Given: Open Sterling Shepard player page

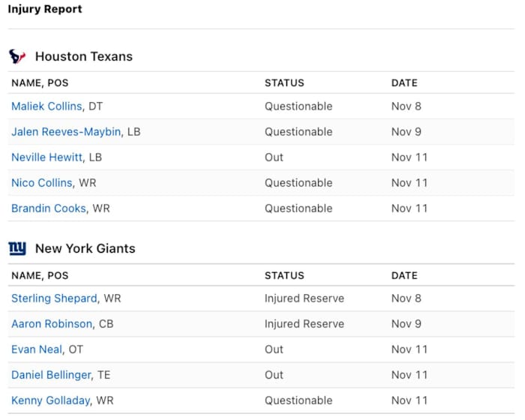Looking at the screenshot, I should (x=54, y=298).
